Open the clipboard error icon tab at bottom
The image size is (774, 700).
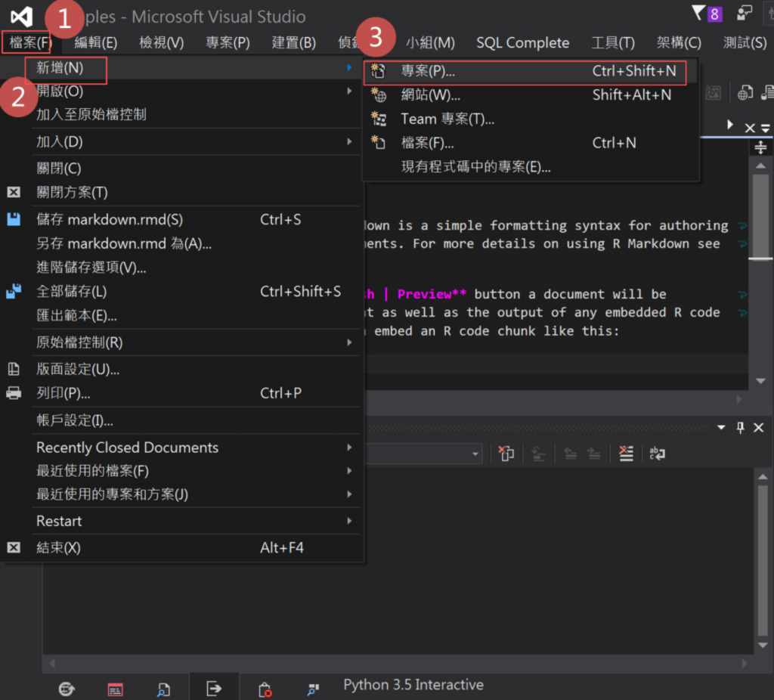coord(265,689)
